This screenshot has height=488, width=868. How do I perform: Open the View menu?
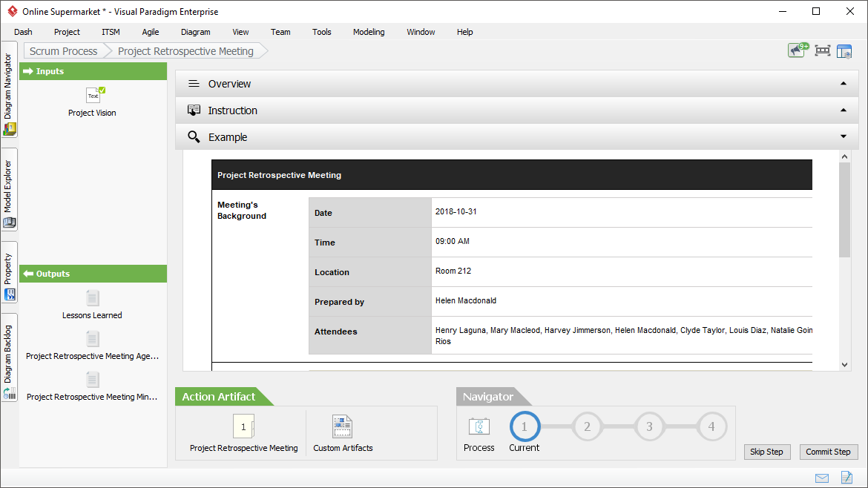pos(240,32)
